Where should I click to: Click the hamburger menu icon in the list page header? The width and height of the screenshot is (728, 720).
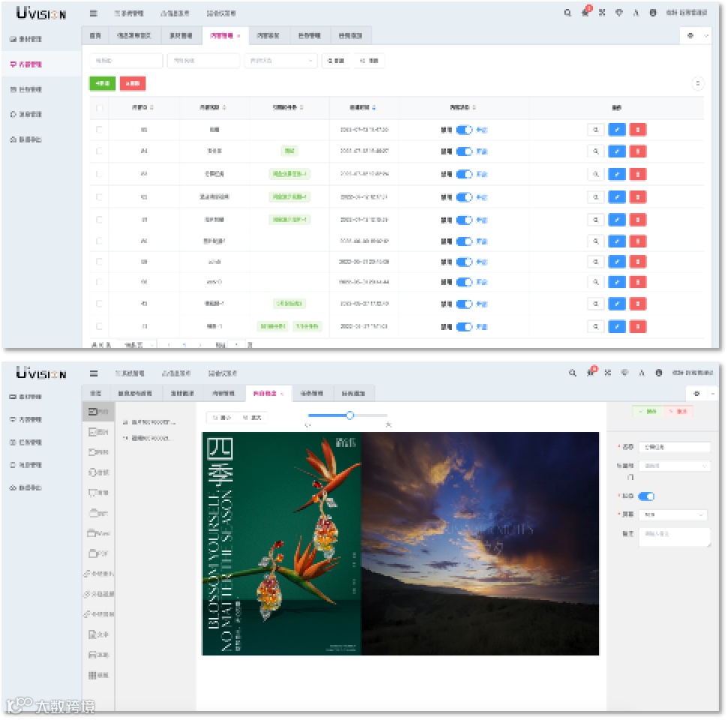93,13
